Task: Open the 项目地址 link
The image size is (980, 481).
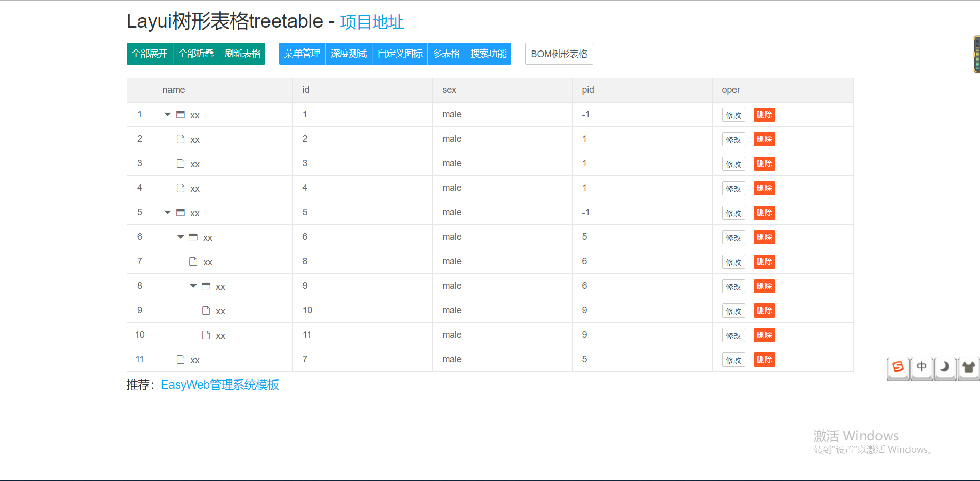Action: [372, 22]
